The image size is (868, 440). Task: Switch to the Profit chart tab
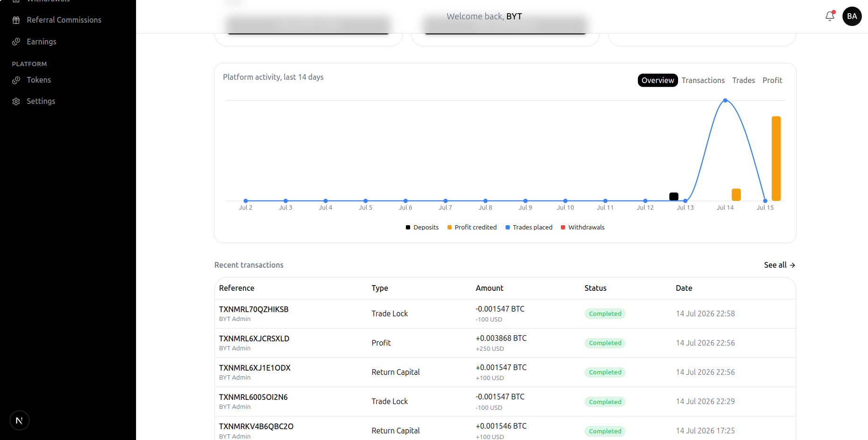click(x=773, y=80)
